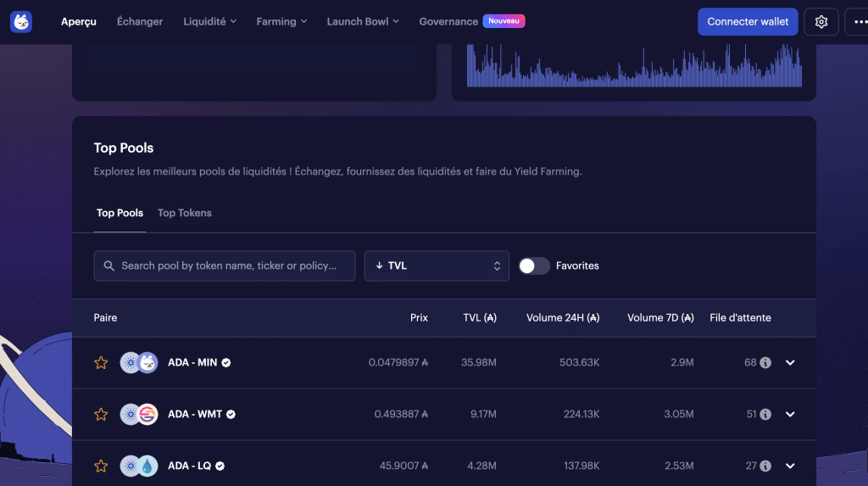This screenshot has width=868, height=486.
Task: Click info icon next to queue 27
Action: coord(765,466)
